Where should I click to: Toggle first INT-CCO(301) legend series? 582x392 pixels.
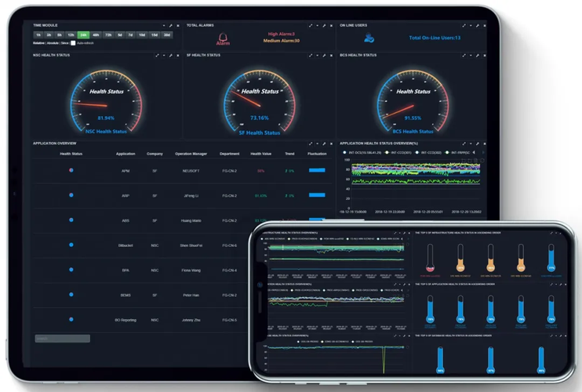[x=398, y=152]
